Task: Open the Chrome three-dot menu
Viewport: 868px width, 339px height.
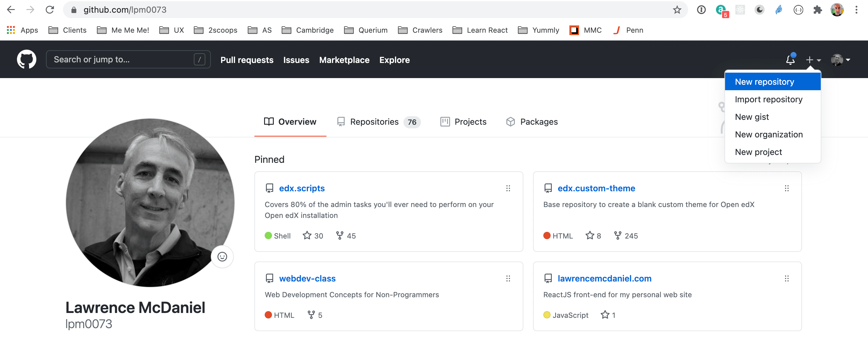Action: point(856,10)
